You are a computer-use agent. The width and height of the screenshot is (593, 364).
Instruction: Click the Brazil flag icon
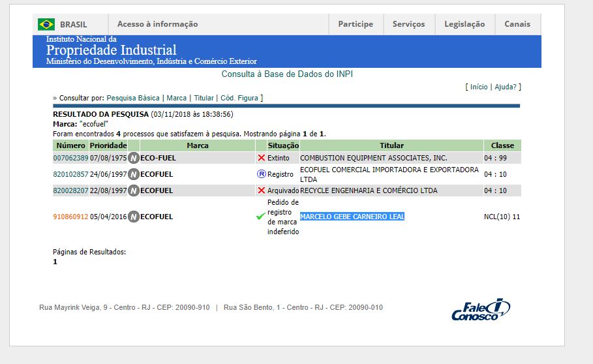[x=46, y=24]
